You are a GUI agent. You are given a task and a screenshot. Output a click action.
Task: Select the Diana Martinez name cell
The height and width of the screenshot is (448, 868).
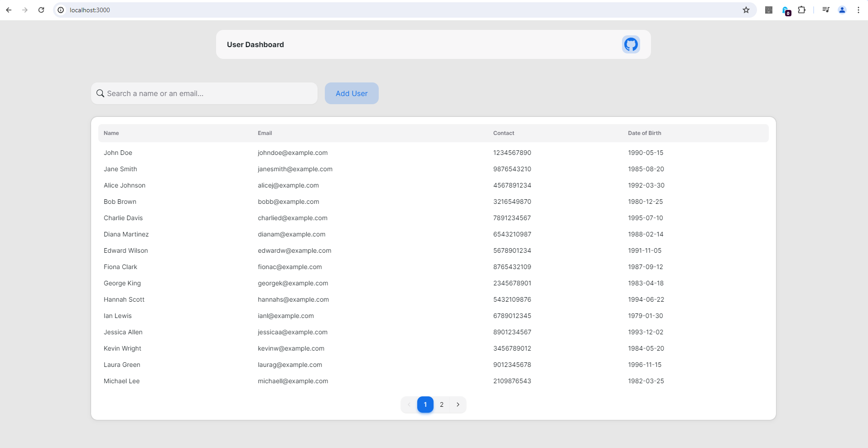tap(126, 234)
